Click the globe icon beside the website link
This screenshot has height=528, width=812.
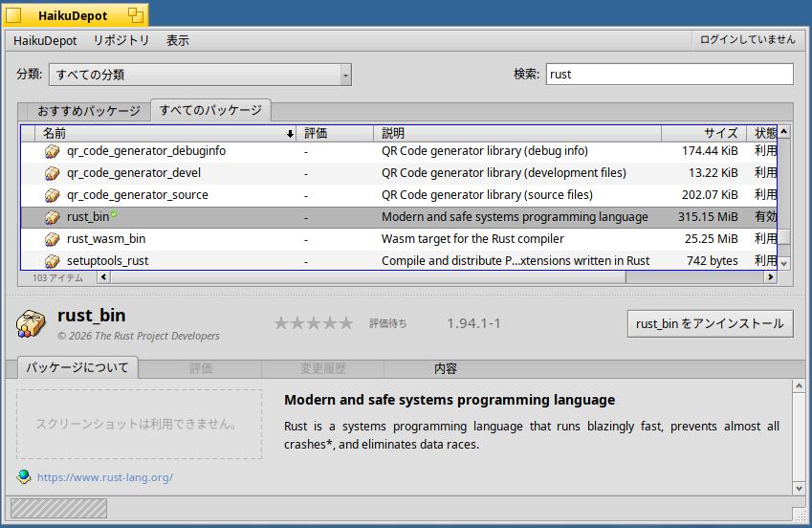tap(24, 476)
